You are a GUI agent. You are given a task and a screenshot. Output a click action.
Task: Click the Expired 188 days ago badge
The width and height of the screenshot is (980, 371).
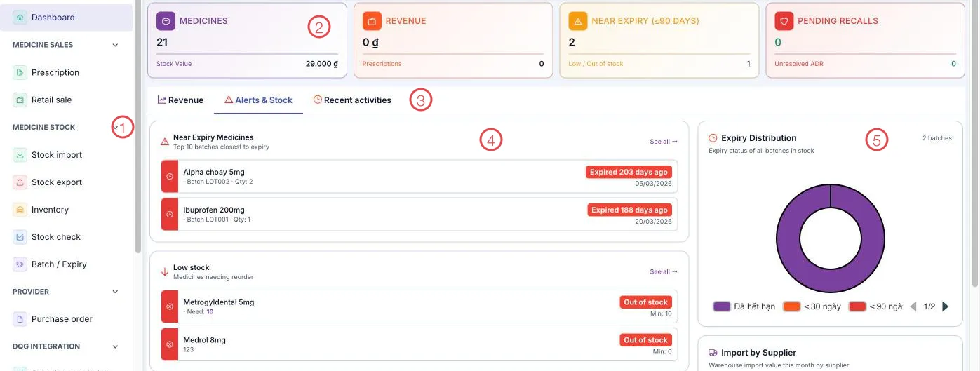point(629,210)
